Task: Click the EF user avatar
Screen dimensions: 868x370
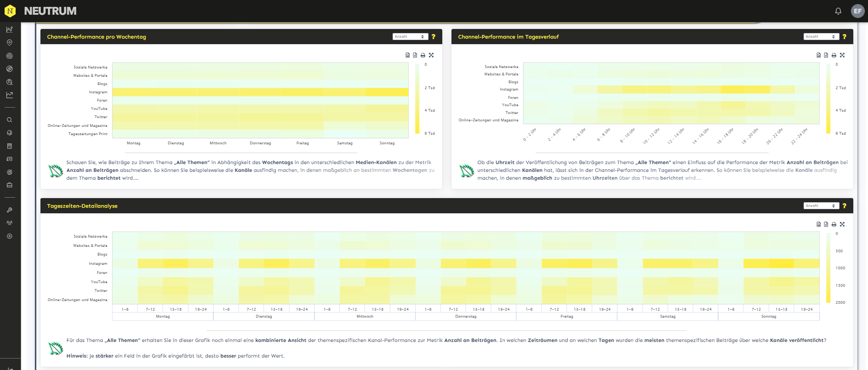Action: (x=857, y=11)
